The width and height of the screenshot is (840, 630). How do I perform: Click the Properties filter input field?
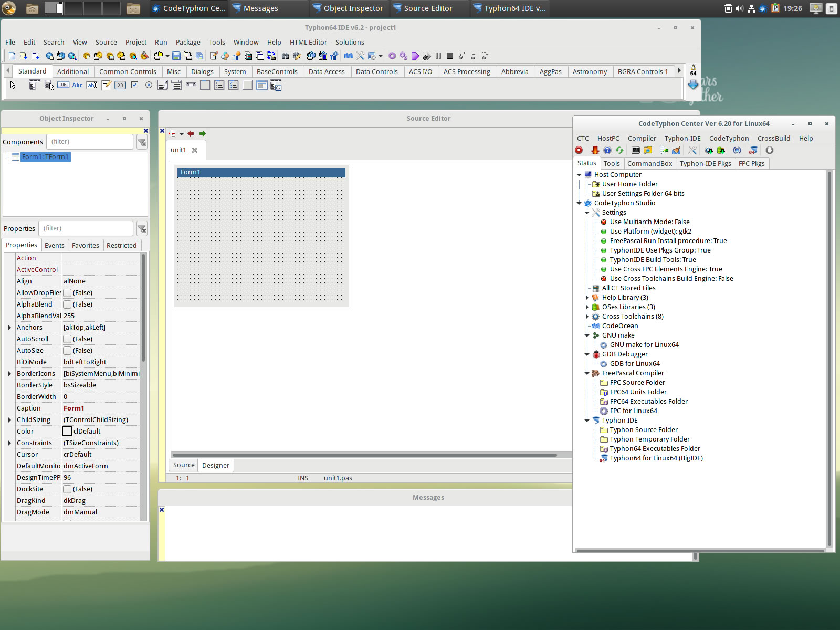coord(86,228)
